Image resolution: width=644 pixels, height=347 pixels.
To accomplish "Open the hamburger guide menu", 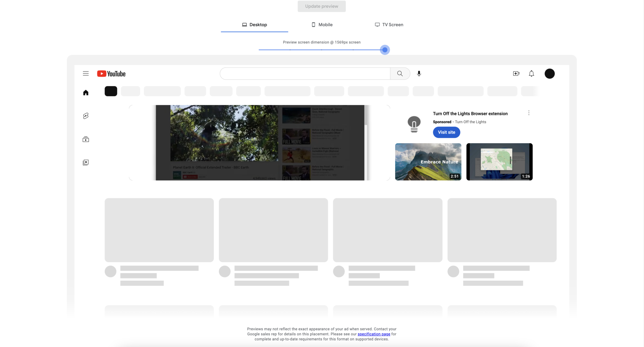I will pyautogui.click(x=86, y=73).
